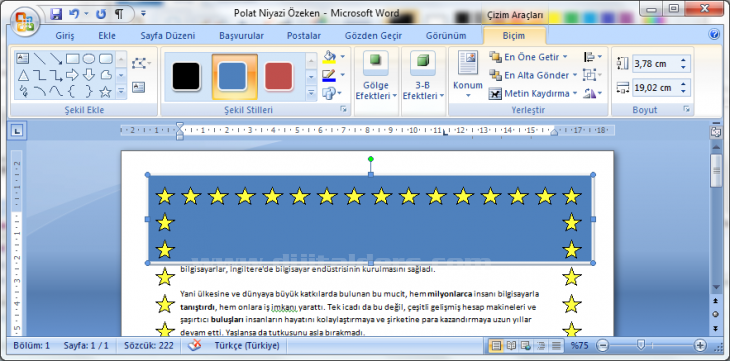Save the document from quick access toolbar
This screenshot has width=730, height=361.
click(56, 14)
